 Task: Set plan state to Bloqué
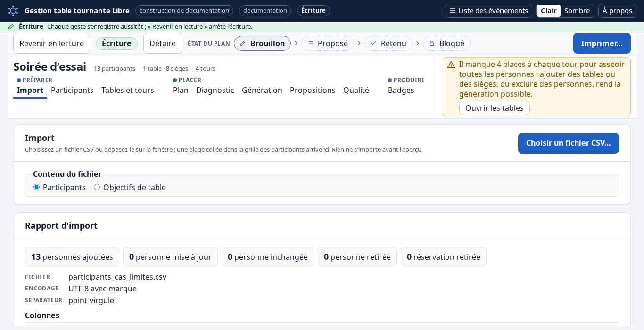pos(446,43)
